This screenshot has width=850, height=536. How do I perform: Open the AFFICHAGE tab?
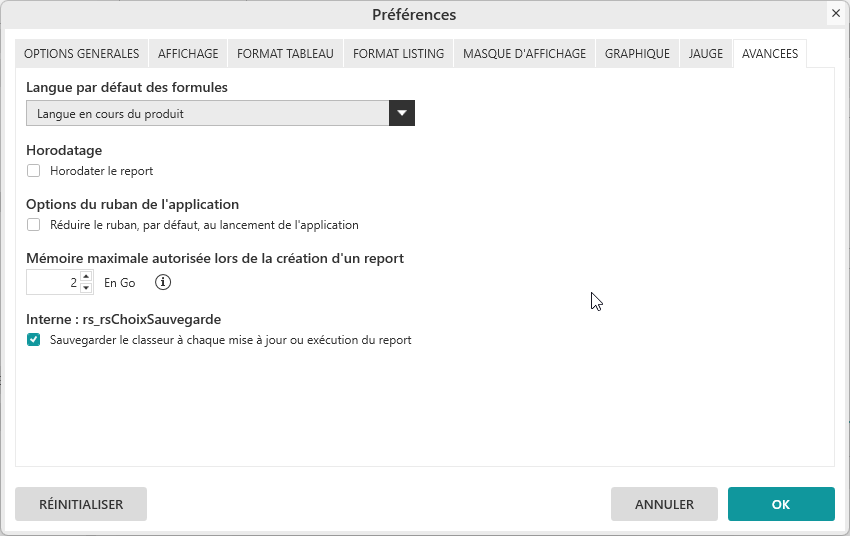pyautogui.click(x=188, y=54)
